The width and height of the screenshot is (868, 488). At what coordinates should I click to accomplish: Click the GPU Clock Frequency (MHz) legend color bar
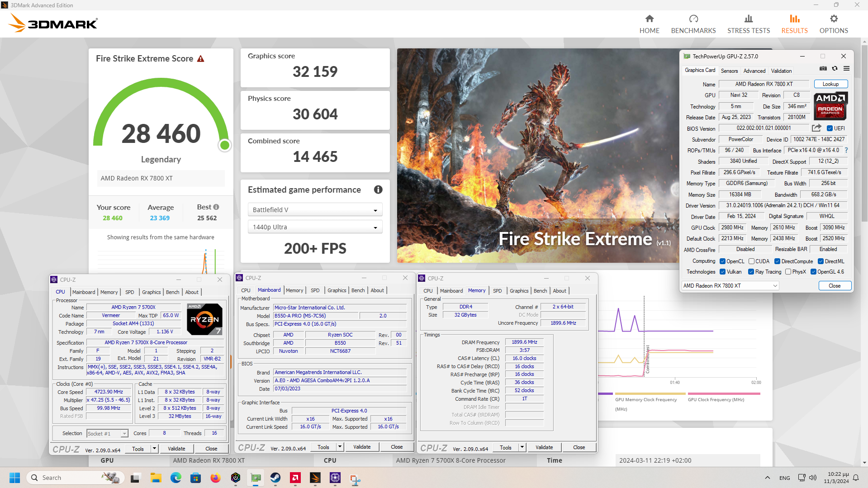point(724,394)
